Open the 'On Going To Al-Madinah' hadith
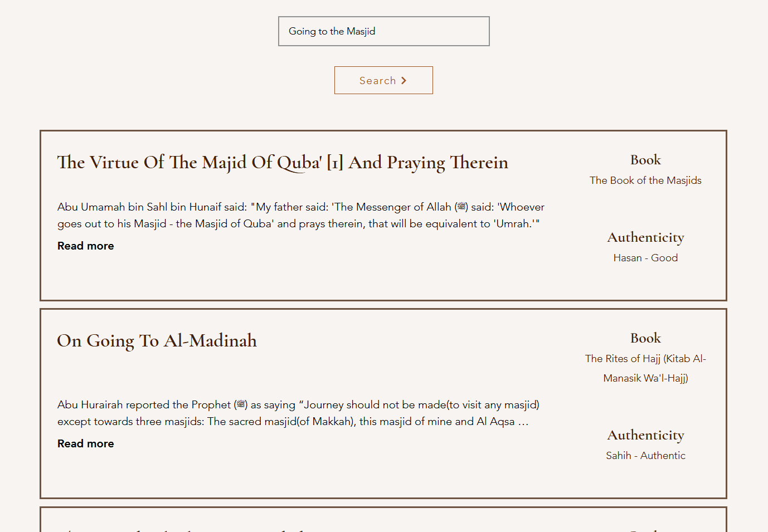Image resolution: width=768 pixels, height=532 pixels. point(157,340)
